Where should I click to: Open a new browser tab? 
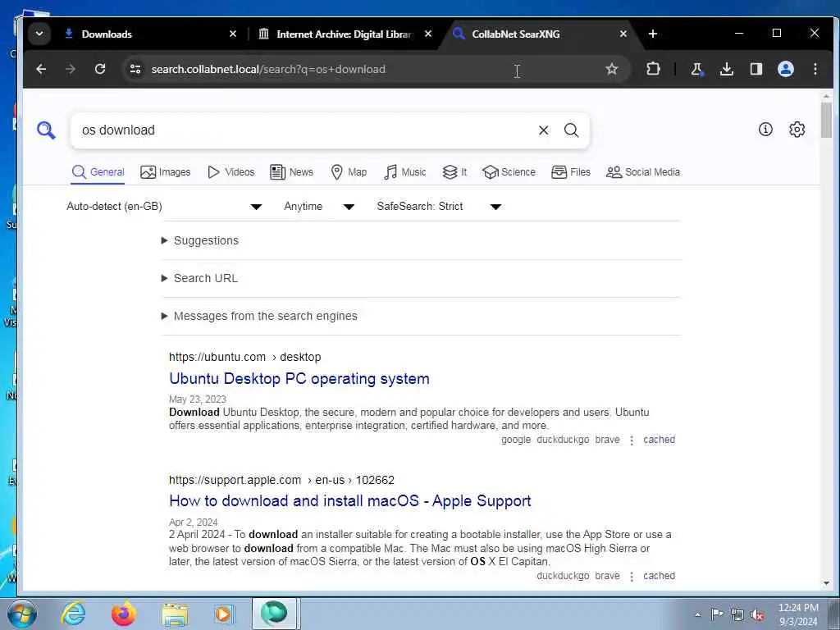(652, 34)
